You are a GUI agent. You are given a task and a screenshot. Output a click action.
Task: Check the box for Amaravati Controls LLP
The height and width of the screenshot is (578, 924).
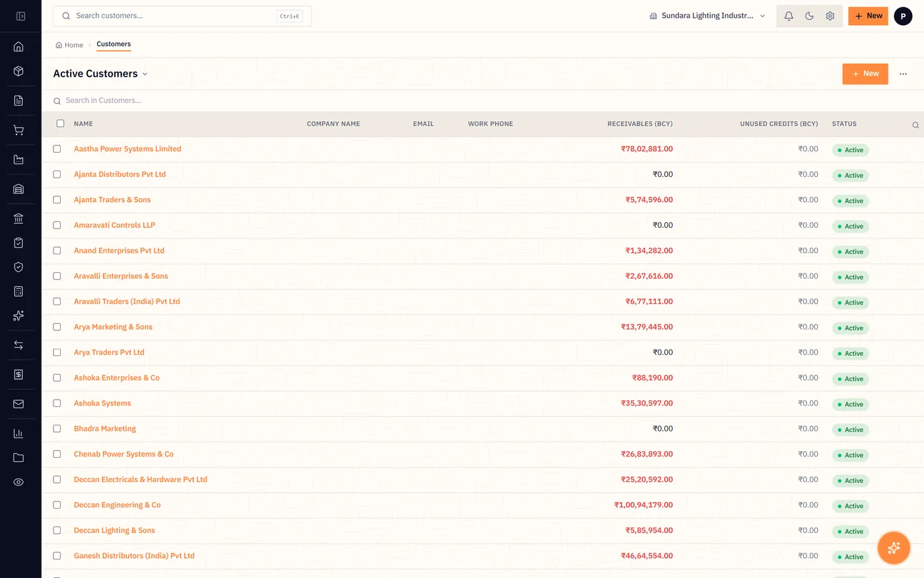pos(57,225)
